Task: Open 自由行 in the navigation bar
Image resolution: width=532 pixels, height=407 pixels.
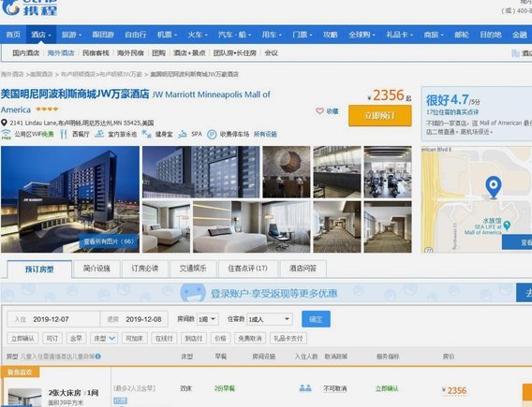Action: point(136,35)
